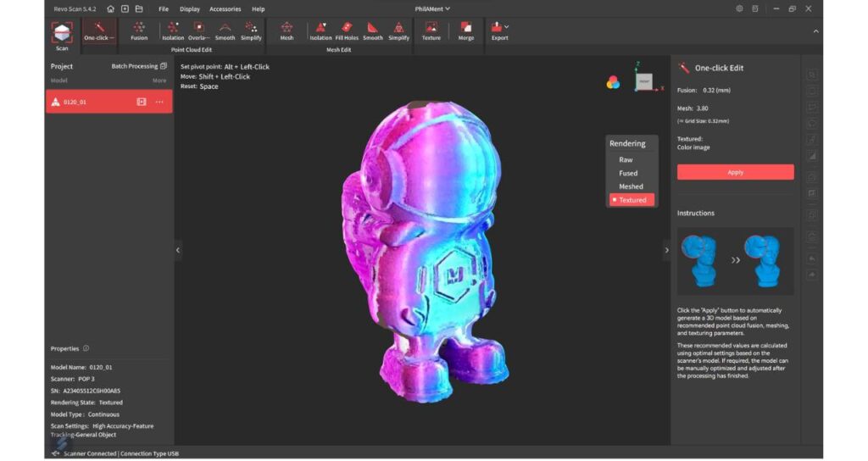
Task: Open settings gear in title bar
Action: [739, 8]
